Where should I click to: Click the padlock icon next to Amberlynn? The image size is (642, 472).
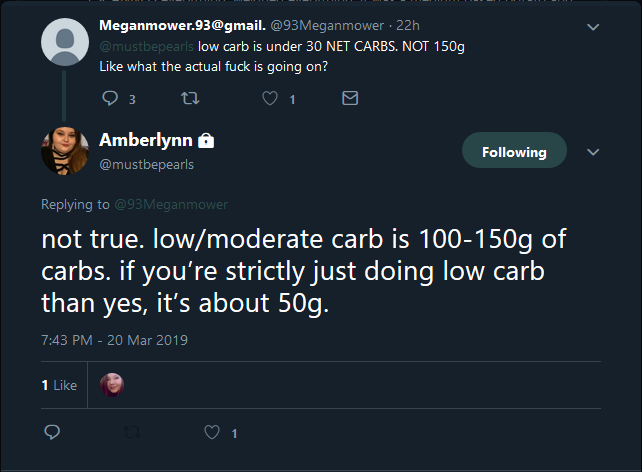pos(206,140)
